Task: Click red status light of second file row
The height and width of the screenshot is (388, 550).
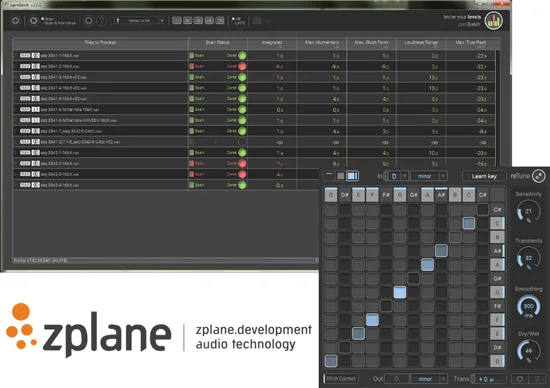Action: pyautogui.click(x=242, y=66)
